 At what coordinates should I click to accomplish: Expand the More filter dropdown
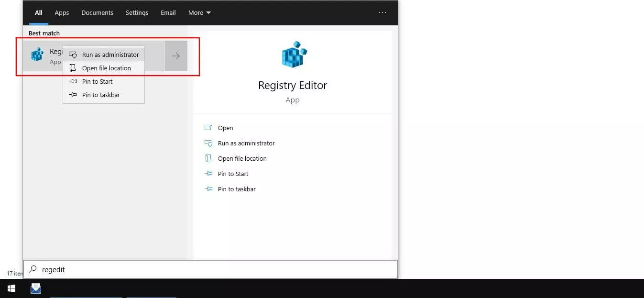(x=199, y=13)
